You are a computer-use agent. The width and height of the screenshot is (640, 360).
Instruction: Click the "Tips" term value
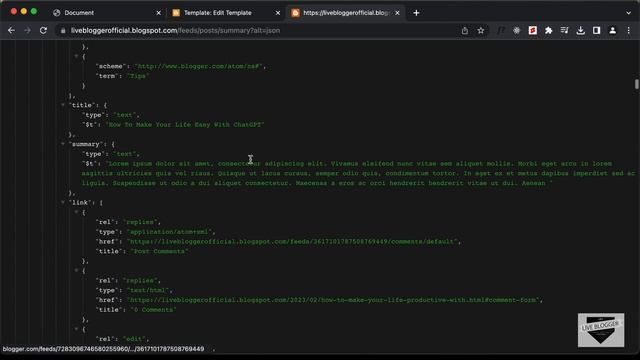138,76
